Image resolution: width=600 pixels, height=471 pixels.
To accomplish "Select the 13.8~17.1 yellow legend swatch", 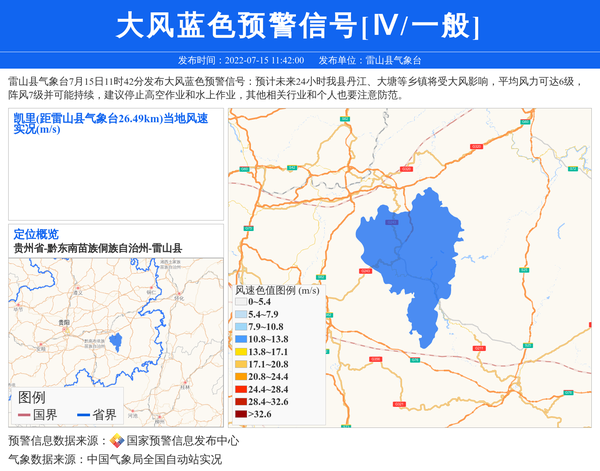I will click(240, 353).
